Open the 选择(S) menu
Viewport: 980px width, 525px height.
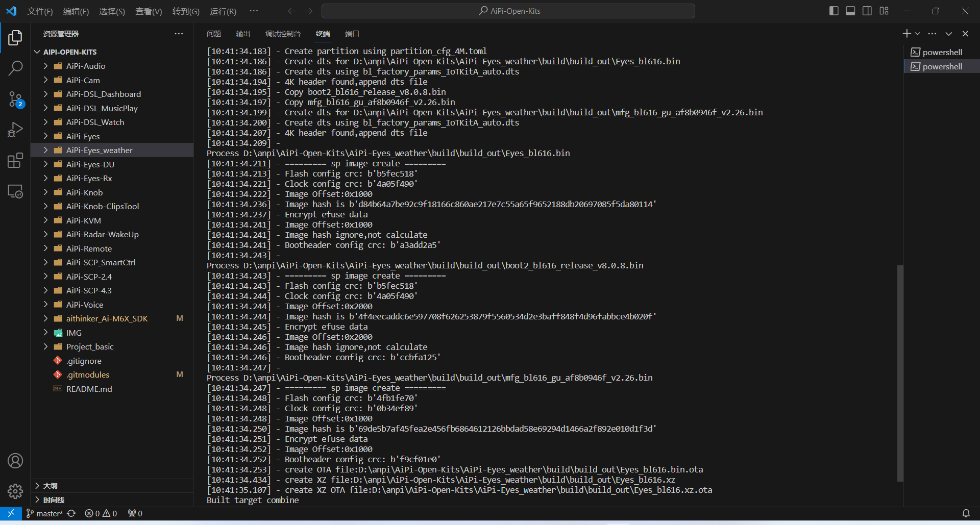tap(112, 11)
